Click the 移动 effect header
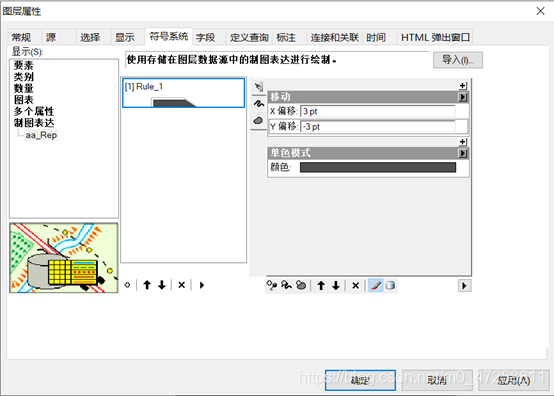The width and height of the screenshot is (554, 396). (x=363, y=97)
